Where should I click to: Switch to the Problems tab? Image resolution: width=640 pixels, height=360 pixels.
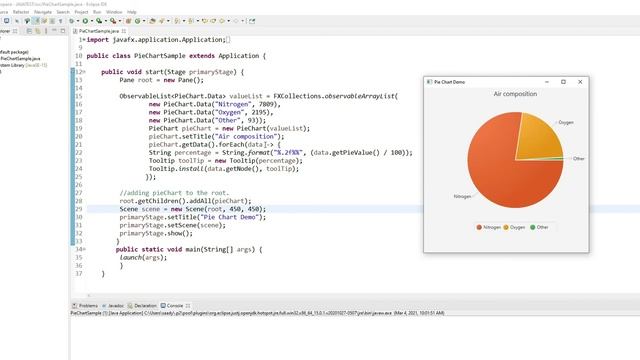85,305
